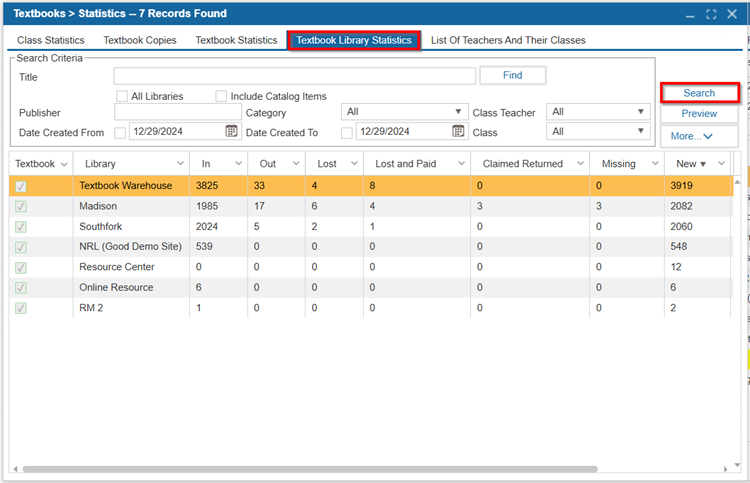Open the Date Created From calendar picker
The height and width of the screenshot is (483, 750).
(232, 131)
